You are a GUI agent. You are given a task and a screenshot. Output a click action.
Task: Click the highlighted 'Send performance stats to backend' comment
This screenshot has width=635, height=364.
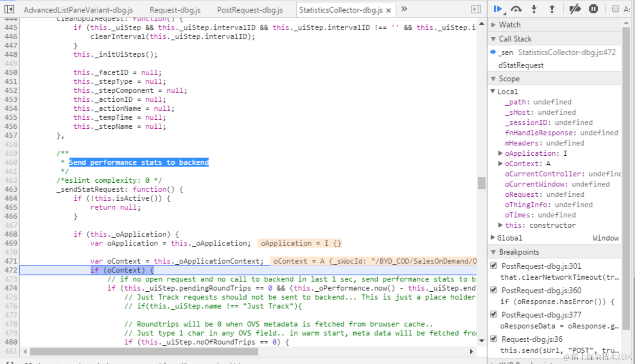click(139, 163)
